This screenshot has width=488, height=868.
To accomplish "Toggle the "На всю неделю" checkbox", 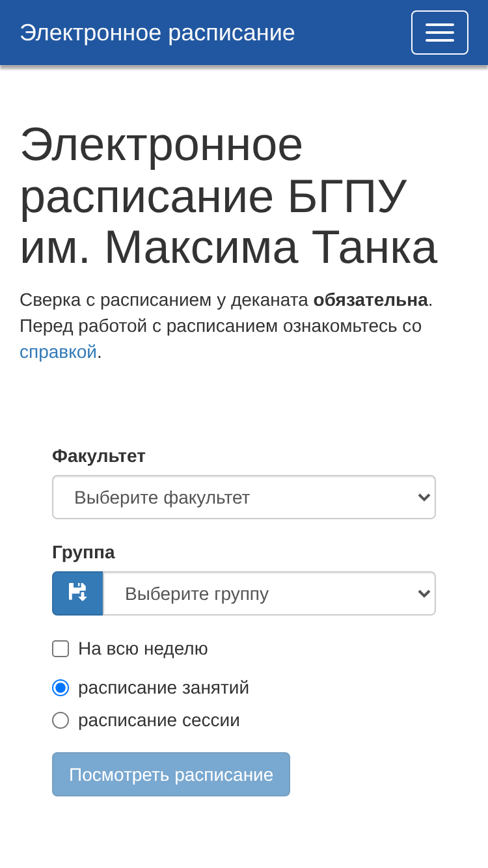I will (x=61, y=649).
